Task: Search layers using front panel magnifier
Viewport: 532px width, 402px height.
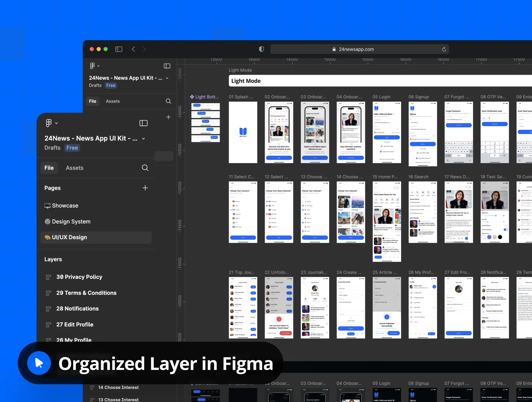Action: pyautogui.click(x=145, y=168)
